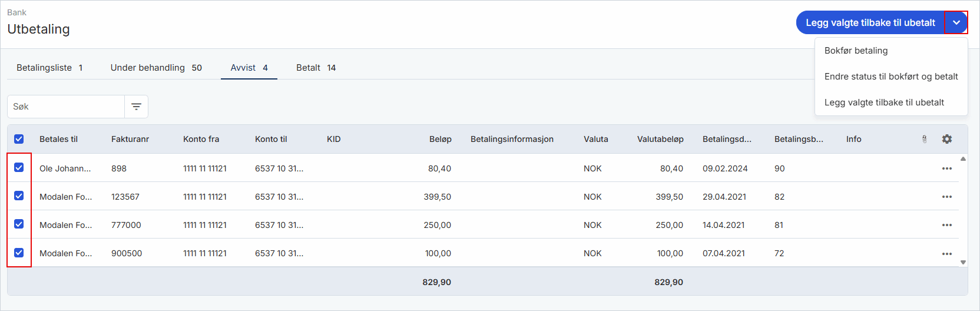Viewport: 980px width, 311px height.
Task: Open more options for invoice 777000
Action: (x=947, y=225)
